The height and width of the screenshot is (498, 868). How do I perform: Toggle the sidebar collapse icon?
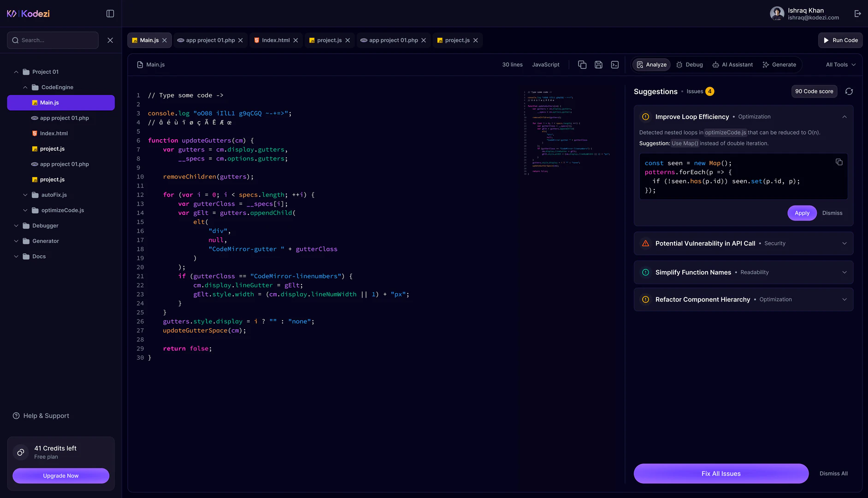coord(110,13)
